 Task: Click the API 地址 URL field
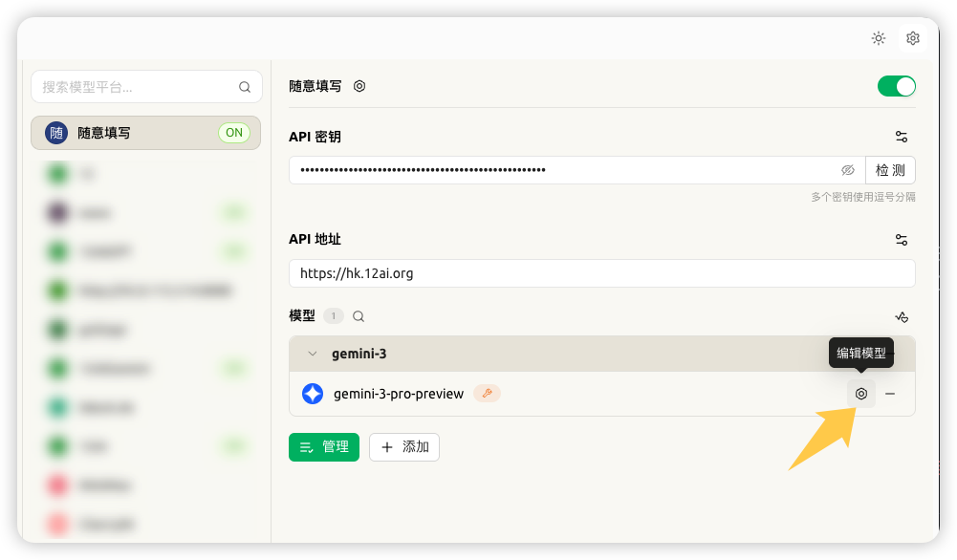600,273
